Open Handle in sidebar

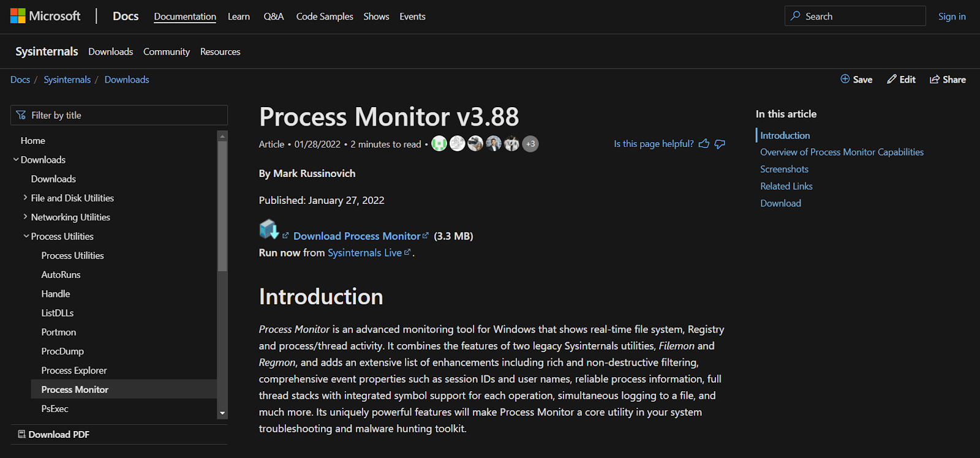[56, 293]
